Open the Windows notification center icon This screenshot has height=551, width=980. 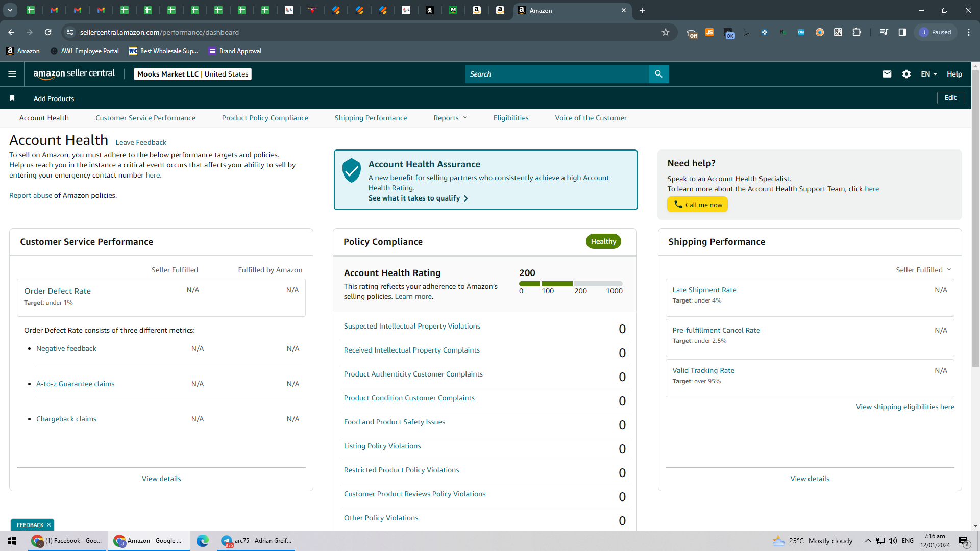pos(964,541)
